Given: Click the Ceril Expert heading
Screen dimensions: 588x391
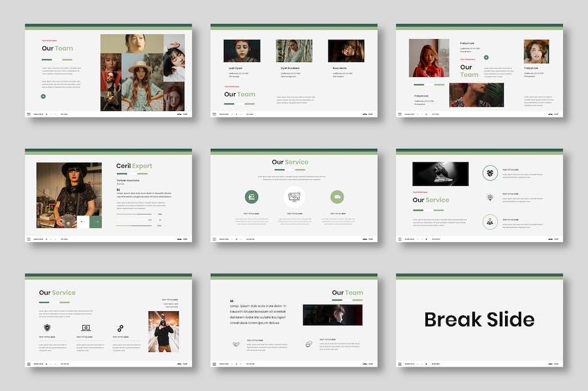Looking at the screenshot, I should pyautogui.click(x=134, y=166).
